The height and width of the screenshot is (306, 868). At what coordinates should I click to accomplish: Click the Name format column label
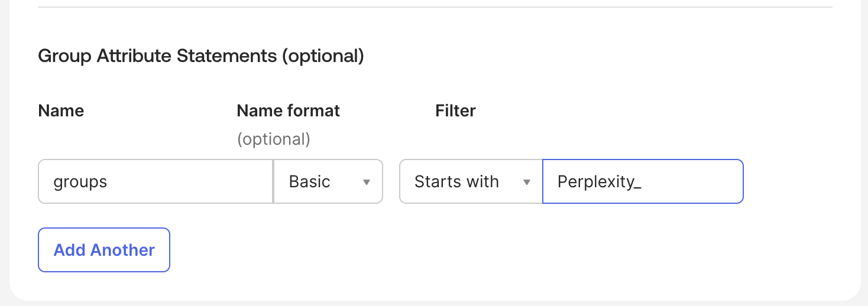289,110
